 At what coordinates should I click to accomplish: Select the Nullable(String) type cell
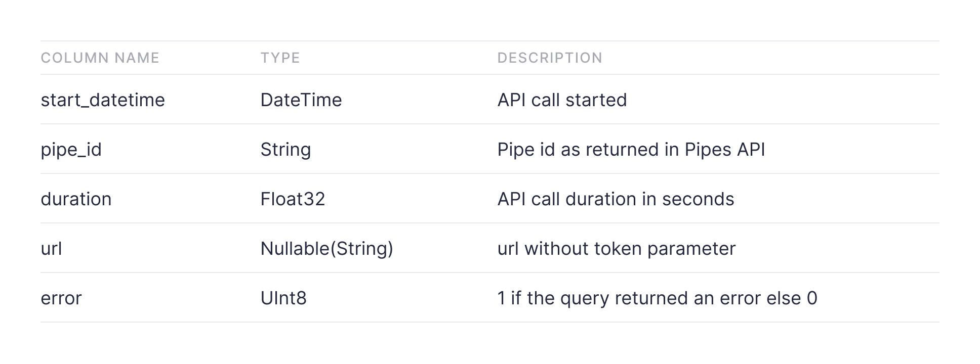tap(326, 248)
